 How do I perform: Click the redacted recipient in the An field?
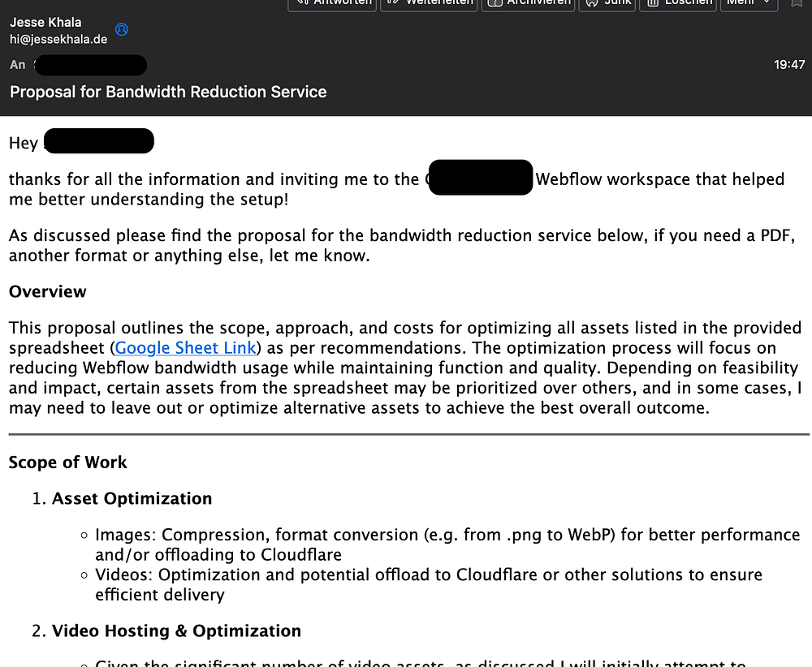click(x=91, y=65)
